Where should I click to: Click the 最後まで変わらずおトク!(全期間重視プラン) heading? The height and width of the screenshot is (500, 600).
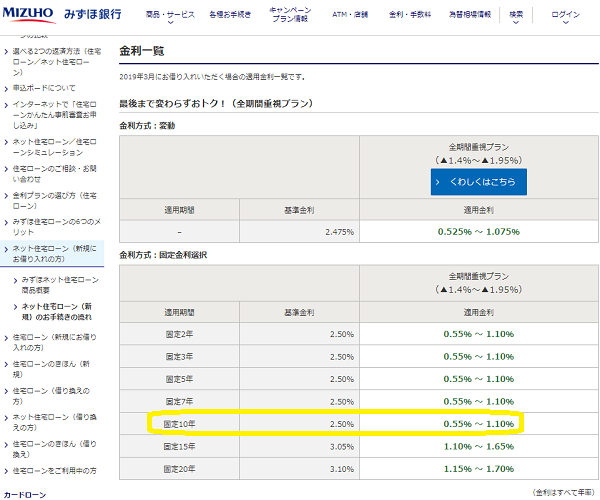coord(216,104)
